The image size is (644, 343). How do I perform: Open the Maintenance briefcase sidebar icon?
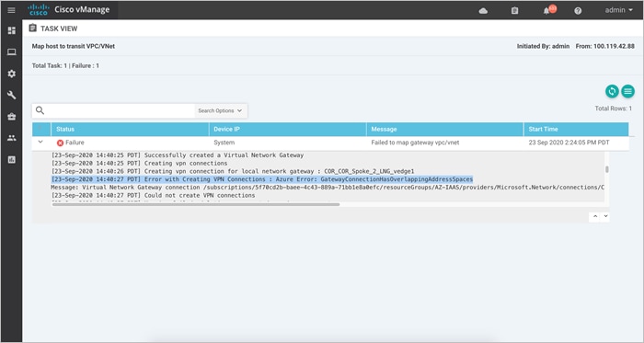tap(11, 117)
